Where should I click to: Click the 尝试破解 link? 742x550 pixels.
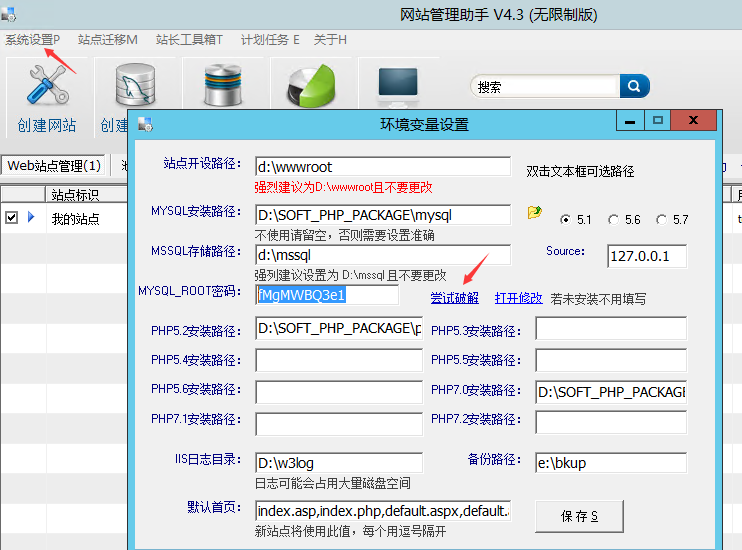tap(455, 298)
